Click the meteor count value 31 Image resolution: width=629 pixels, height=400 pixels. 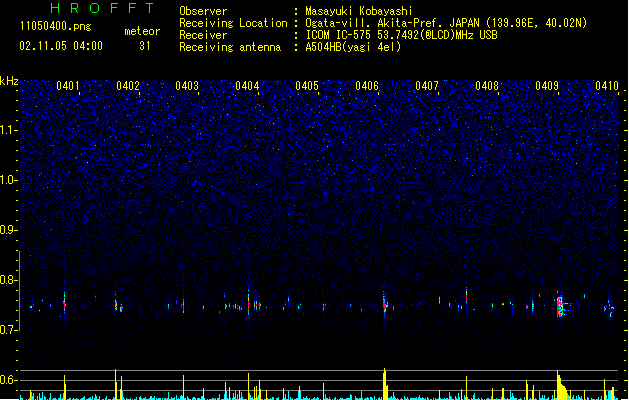tap(144, 46)
